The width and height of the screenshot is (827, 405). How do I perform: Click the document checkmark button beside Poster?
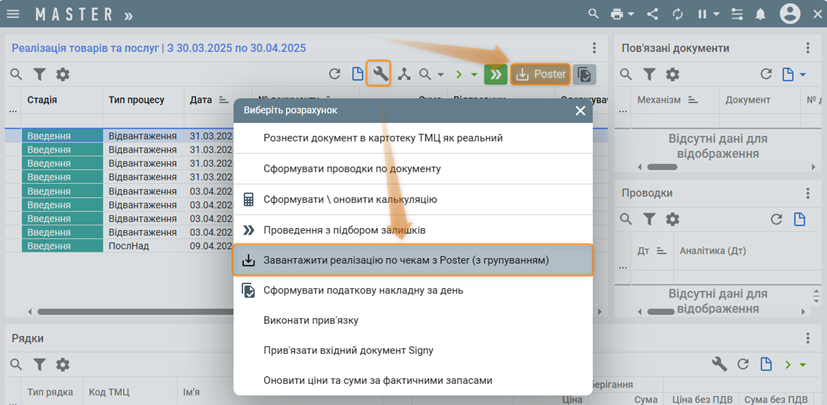(584, 74)
